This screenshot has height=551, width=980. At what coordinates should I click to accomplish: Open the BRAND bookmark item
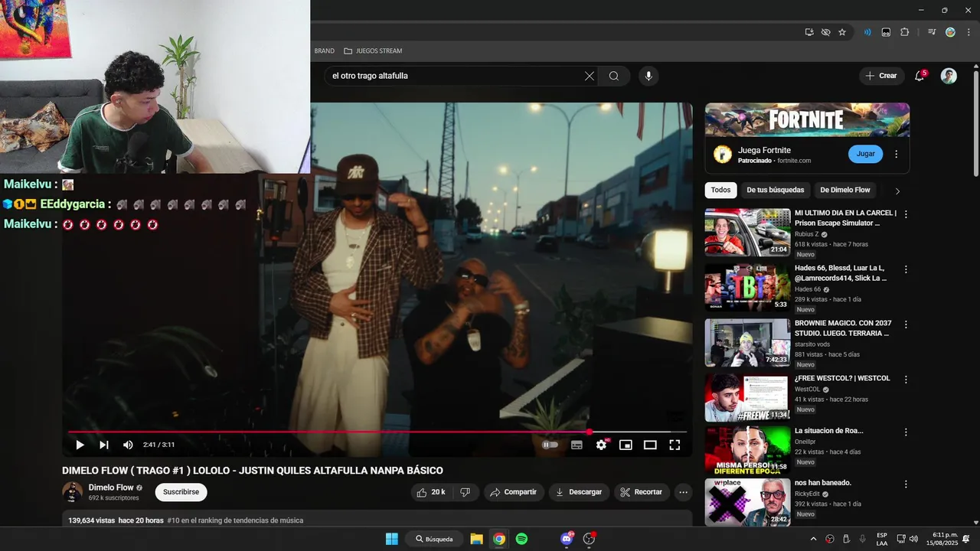coord(325,51)
